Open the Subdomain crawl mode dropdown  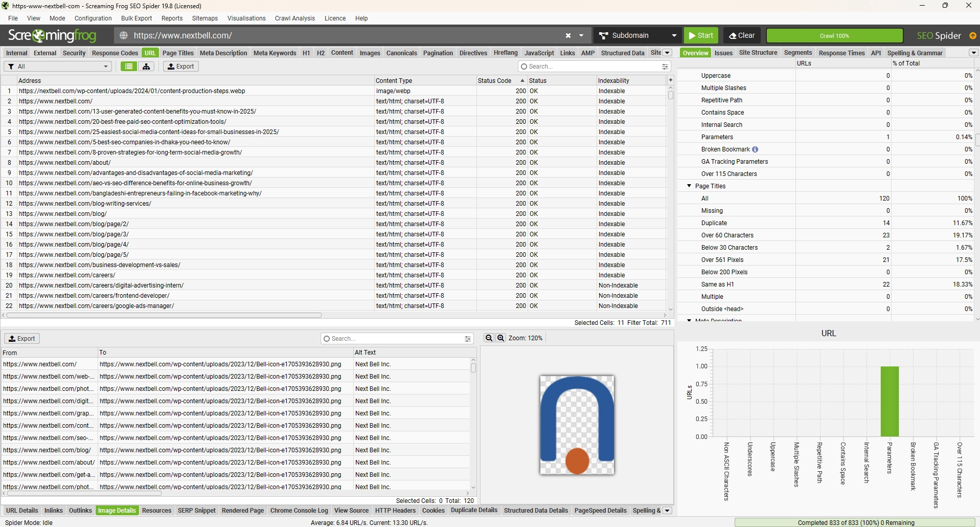point(637,36)
